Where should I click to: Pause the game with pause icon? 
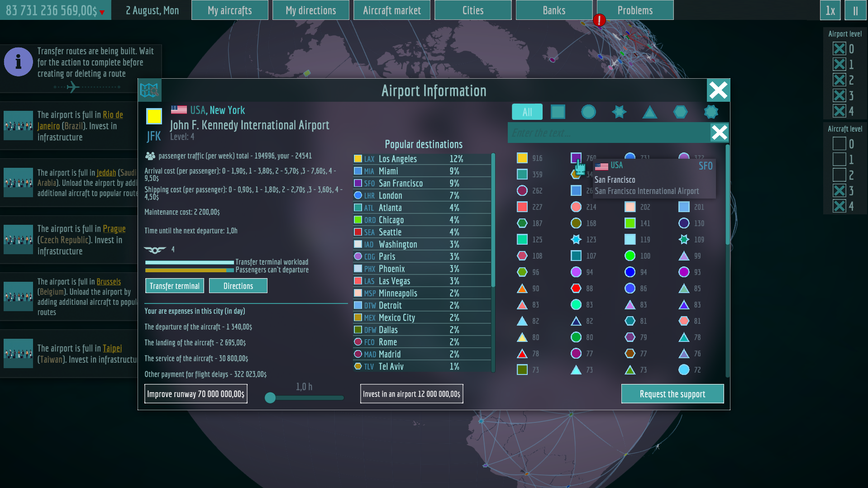point(855,10)
